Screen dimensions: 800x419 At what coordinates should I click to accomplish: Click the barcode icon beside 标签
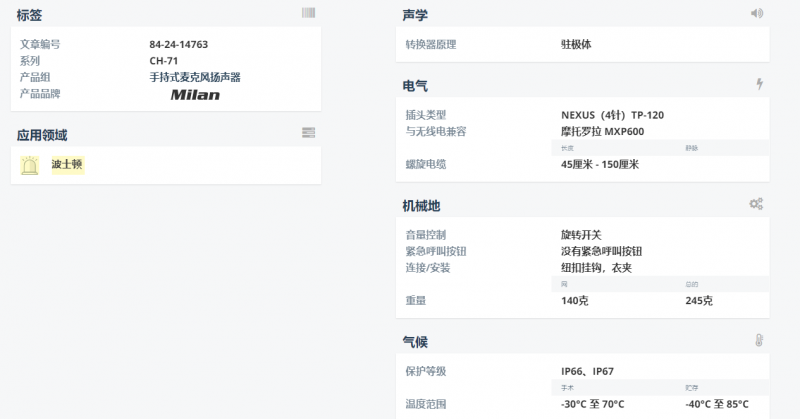pos(308,13)
